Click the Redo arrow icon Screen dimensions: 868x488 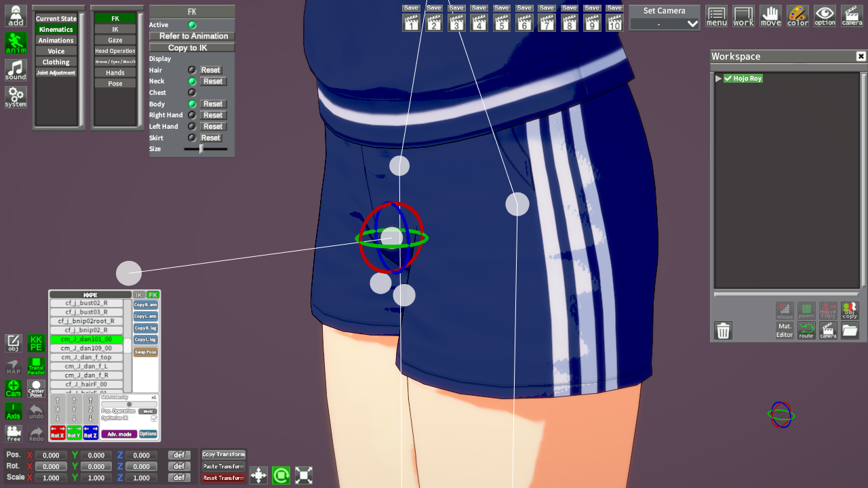(36, 434)
